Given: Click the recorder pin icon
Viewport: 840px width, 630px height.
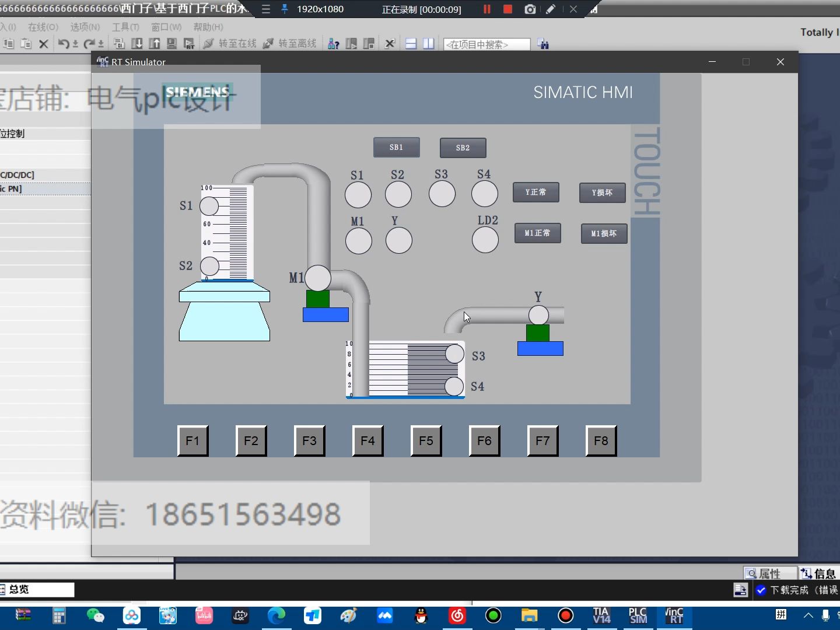Looking at the screenshot, I should 285,9.
